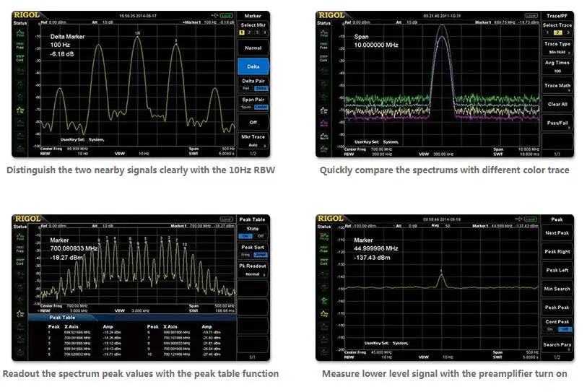The image size is (587, 392).
Task: Set Cont Peak to On
Action: [549, 329]
